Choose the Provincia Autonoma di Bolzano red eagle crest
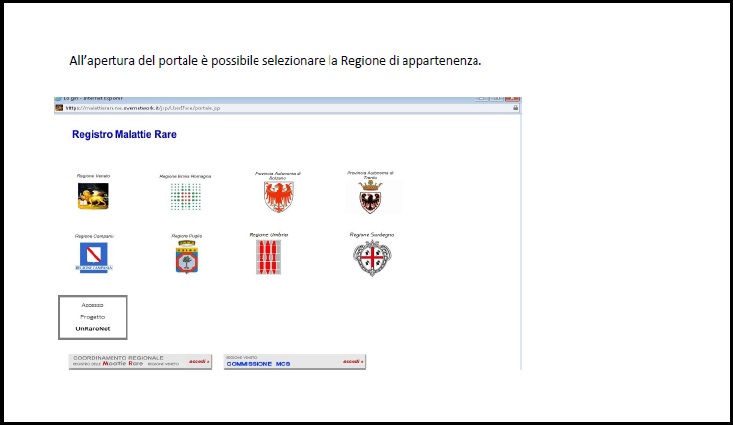Screen dimensions: 733x425 (279, 197)
